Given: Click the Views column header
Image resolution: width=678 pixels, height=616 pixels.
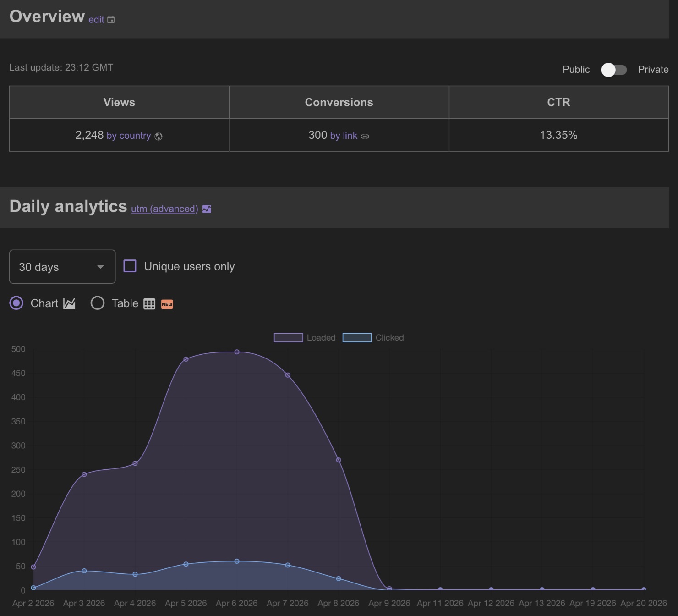Looking at the screenshot, I should click(x=119, y=102).
